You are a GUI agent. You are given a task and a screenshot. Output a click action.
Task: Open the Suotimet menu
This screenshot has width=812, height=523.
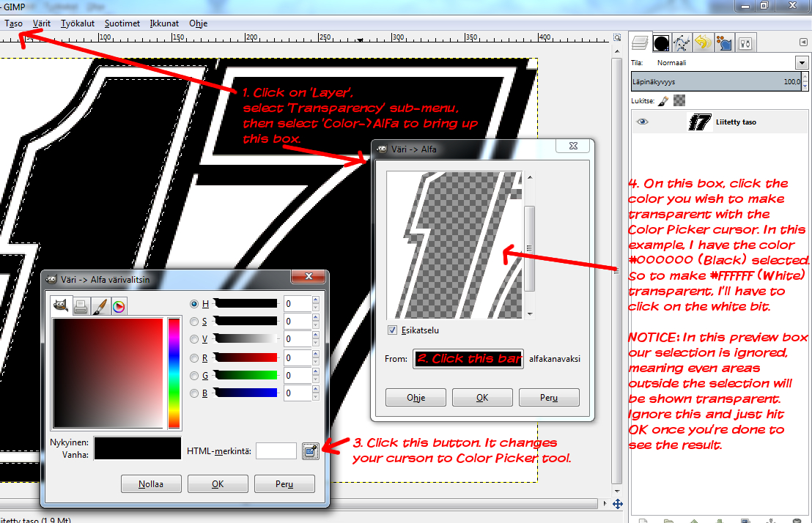[x=122, y=23]
